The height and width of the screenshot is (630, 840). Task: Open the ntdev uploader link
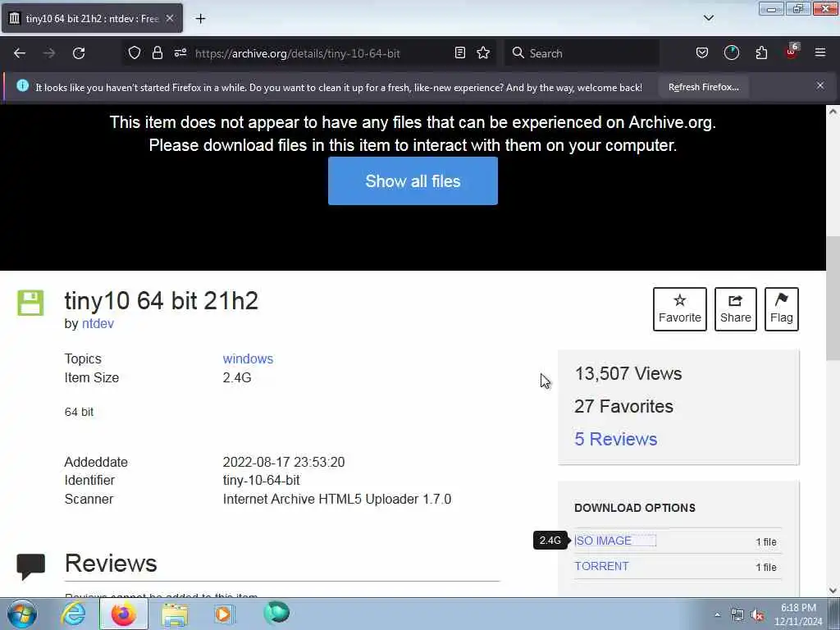[98, 323]
